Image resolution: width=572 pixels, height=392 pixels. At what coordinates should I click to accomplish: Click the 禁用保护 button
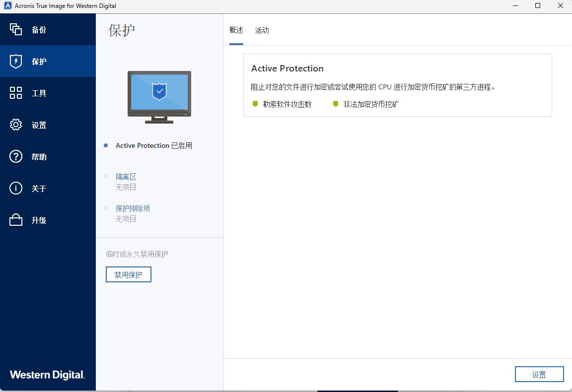(129, 274)
